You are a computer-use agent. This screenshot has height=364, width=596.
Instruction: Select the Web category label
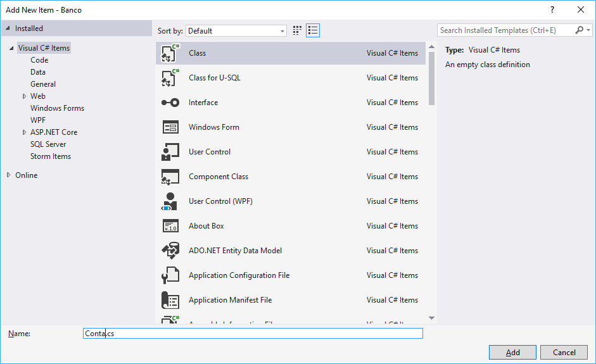pos(38,96)
